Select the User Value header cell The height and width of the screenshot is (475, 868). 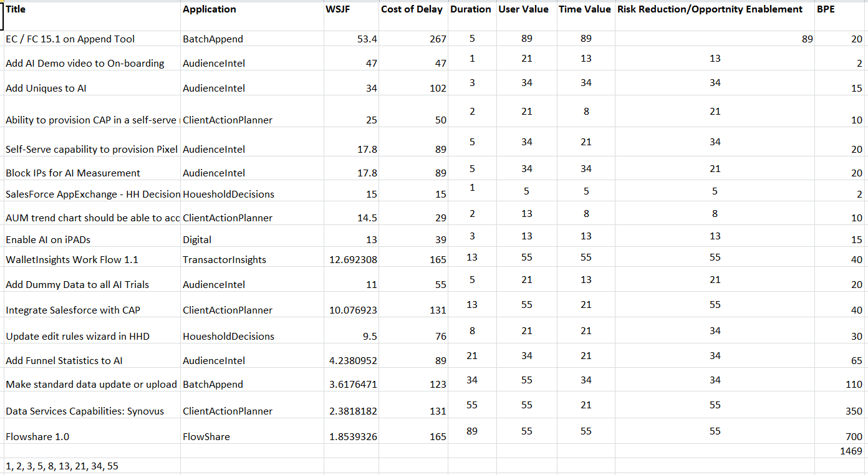(526, 17)
